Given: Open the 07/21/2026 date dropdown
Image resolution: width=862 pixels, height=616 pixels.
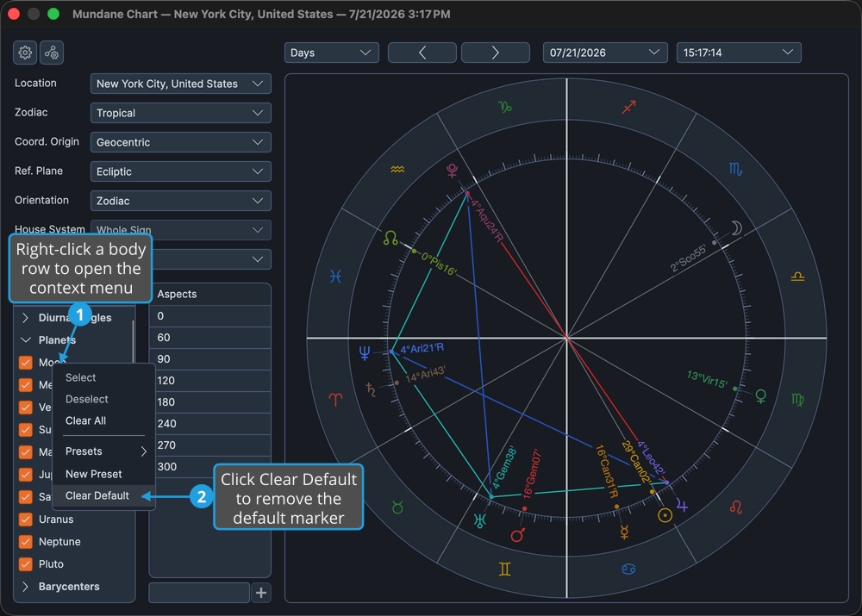Looking at the screenshot, I should [605, 53].
